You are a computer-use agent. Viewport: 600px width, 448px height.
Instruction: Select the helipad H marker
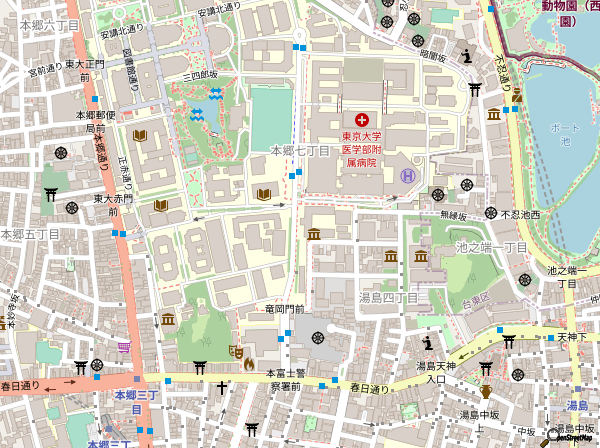coord(408,175)
